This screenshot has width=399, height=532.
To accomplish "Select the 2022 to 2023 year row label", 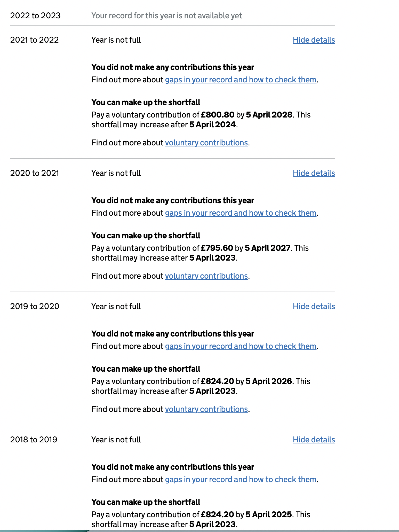I will 35,15.
